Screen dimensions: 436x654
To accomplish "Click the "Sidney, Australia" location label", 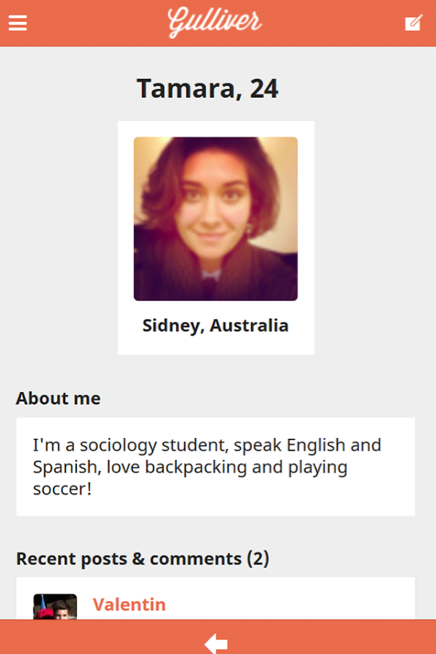I will [215, 326].
